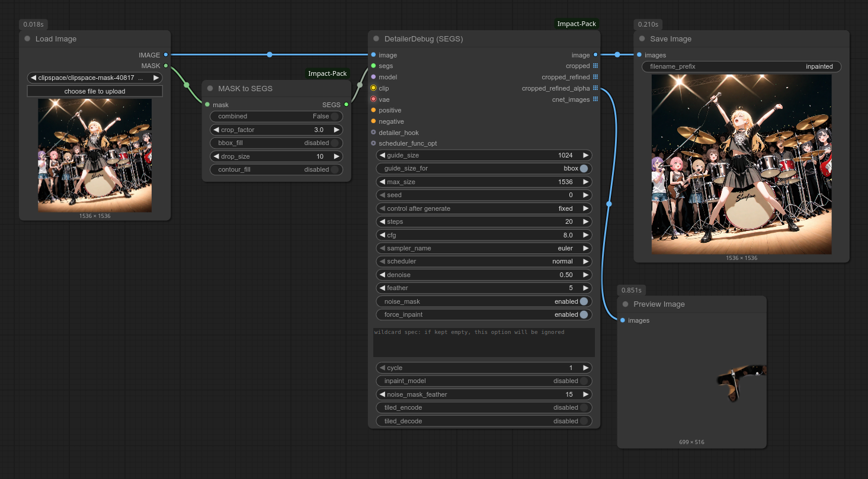
Task: Select the DetailerDebug (SEGS) title bar
Action: [484, 38]
